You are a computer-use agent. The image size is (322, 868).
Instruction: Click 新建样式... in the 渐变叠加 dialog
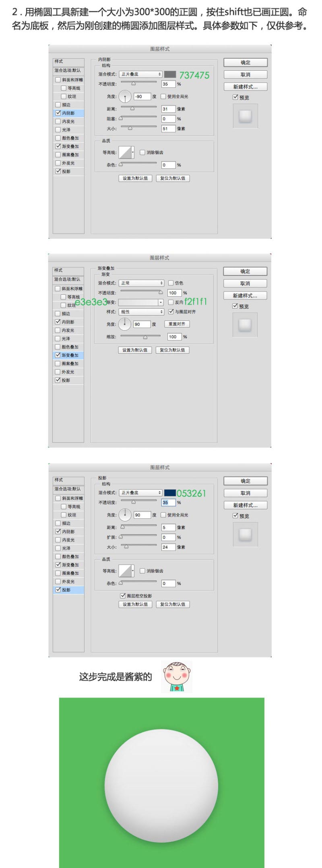coord(245,295)
